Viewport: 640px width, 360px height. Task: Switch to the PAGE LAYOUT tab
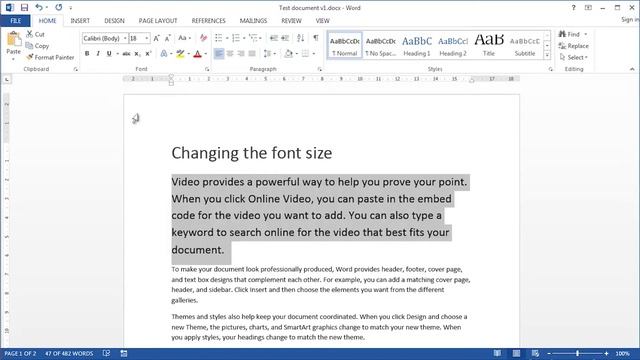click(x=158, y=21)
